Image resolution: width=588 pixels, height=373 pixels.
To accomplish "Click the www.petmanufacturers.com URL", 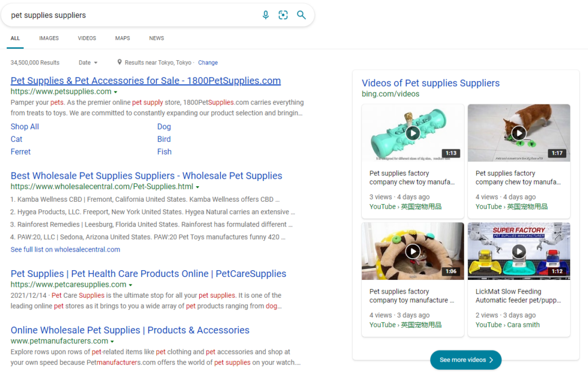I will point(59,341).
